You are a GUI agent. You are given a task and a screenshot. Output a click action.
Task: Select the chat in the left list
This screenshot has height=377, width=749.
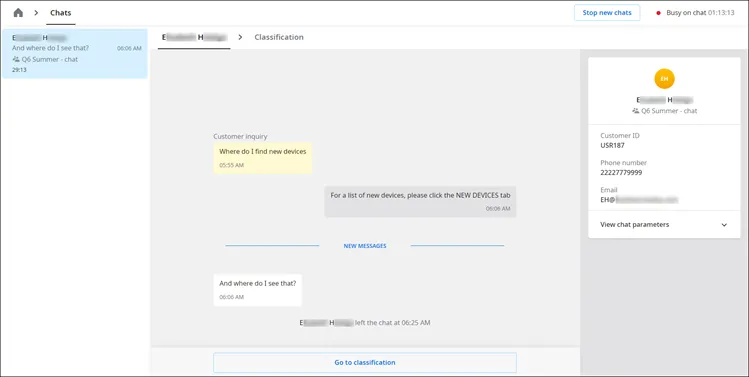pyautogui.click(x=75, y=54)
